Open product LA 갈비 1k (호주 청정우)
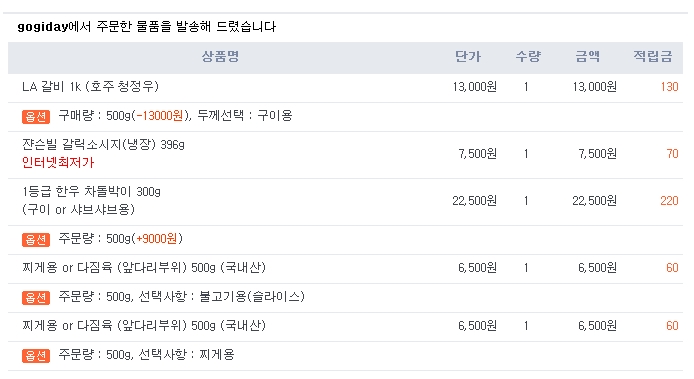This screenshot has height=379, width=694. tap(90, 86)
